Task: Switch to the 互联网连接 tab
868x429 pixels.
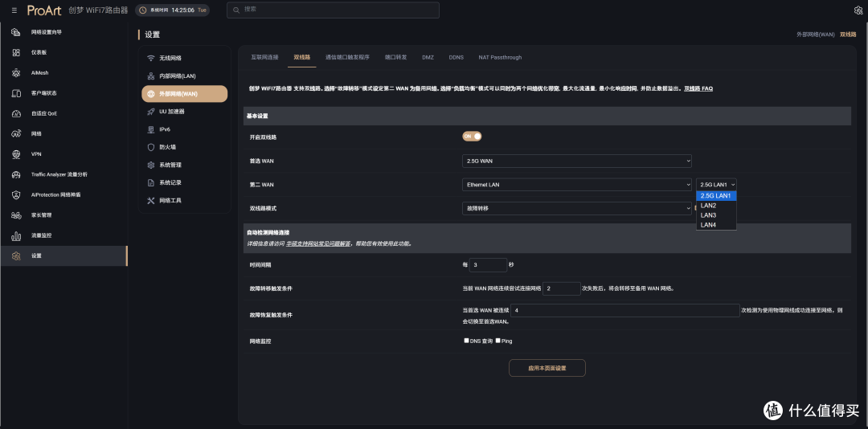Action: click(264, 57)
